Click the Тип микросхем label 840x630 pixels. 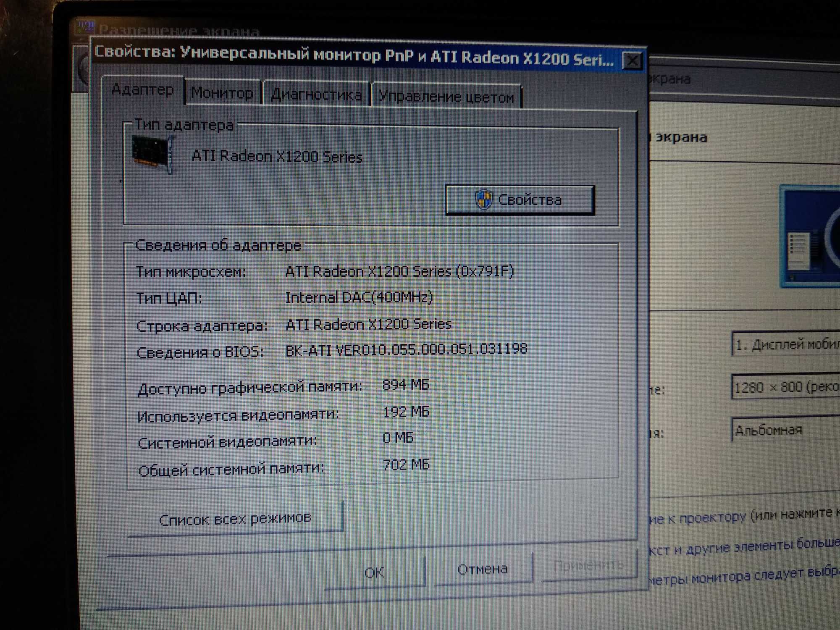[x=191, y=272]
